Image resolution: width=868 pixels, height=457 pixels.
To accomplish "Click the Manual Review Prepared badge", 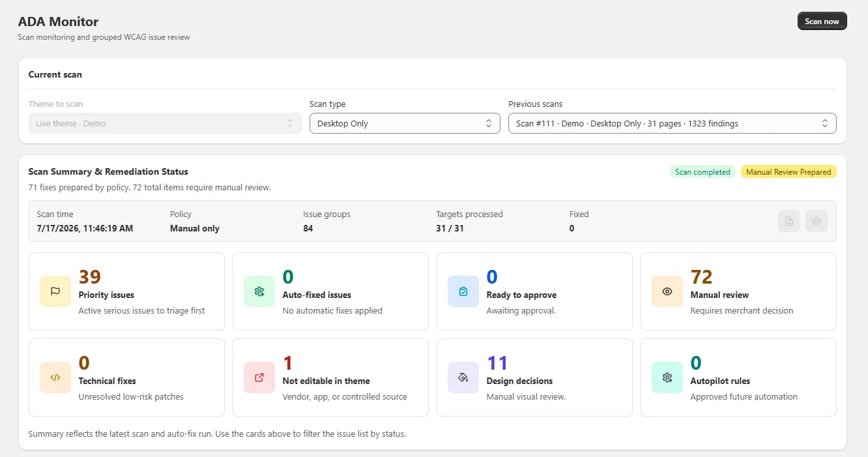I will [788, 172].
